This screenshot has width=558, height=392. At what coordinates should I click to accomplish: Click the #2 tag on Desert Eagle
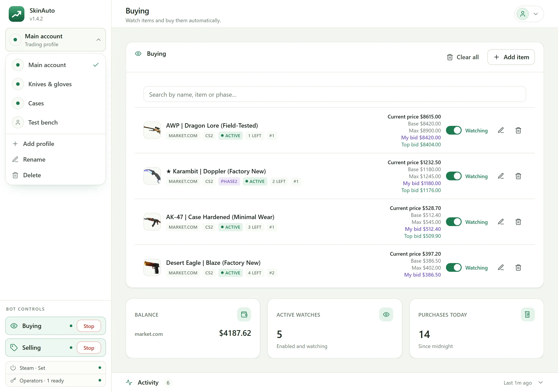(x=272, y=273)
